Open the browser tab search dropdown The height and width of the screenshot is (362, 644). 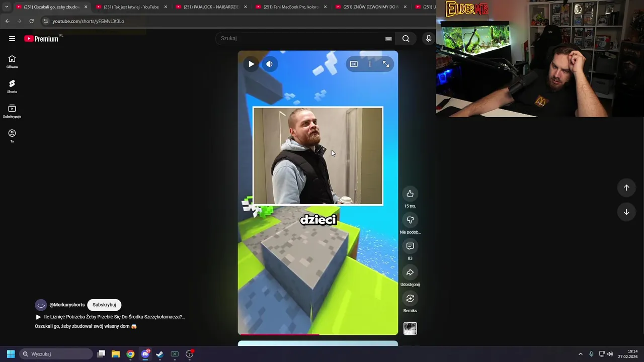pos(6,7)
